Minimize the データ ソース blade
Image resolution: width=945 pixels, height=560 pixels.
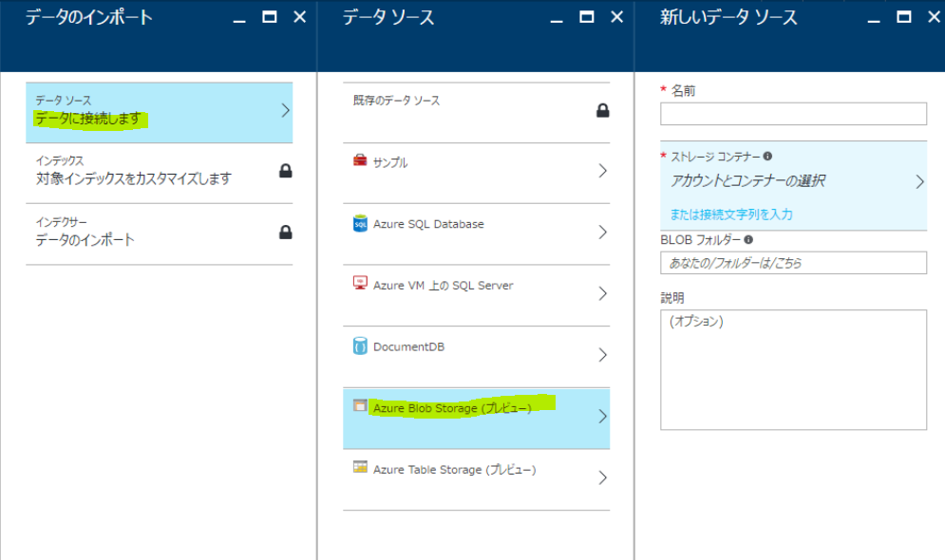coord(557,20)
